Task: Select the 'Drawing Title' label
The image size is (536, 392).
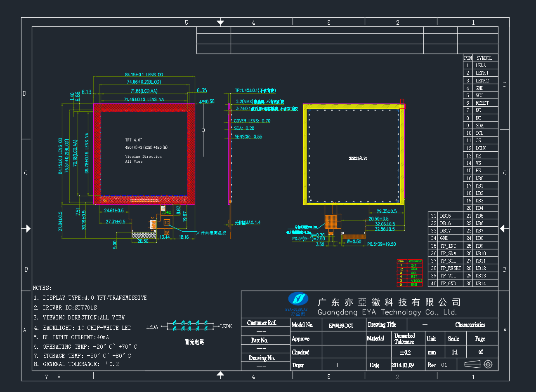Action: coord(382,324)
